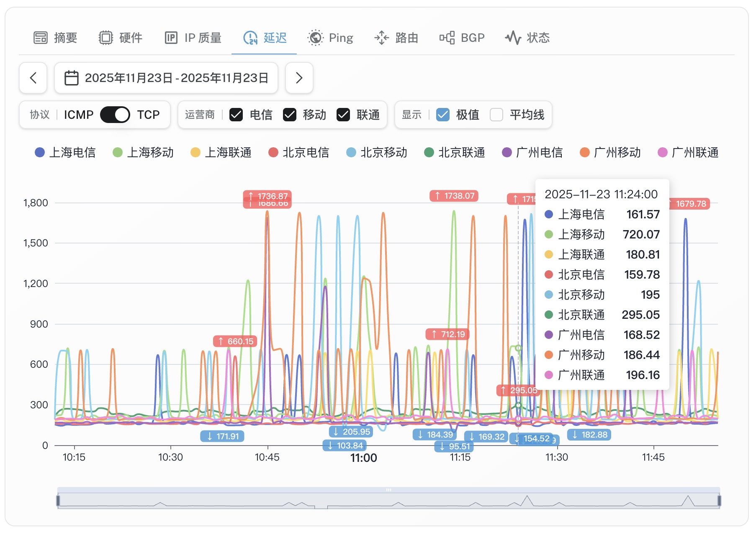The width and height of the screenshot is (756, 533).
Task: Click the 摘要 summary tab icon
Action: 41,38
